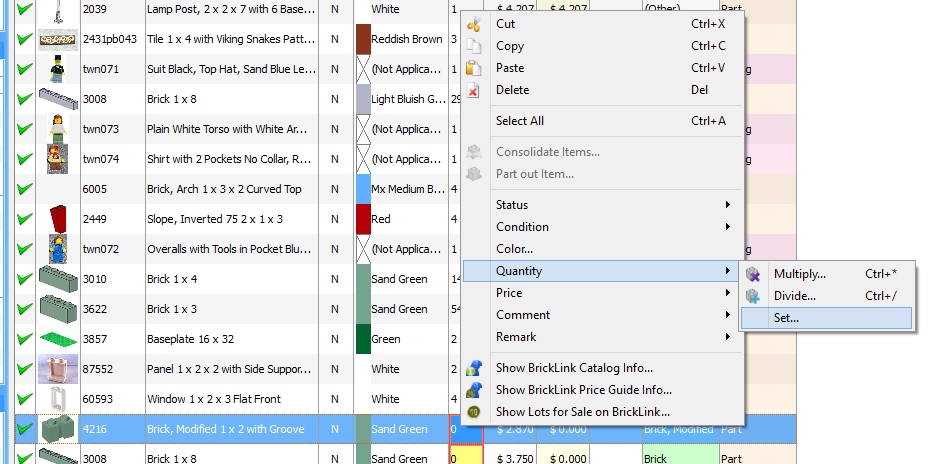Select Delete from the context menu
943x464 pixels.
603,90
